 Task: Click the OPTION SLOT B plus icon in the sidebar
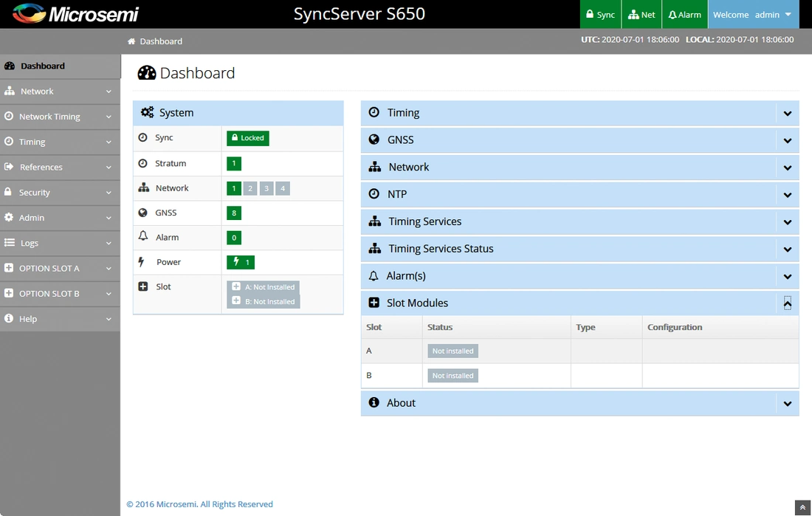point(9,293)
